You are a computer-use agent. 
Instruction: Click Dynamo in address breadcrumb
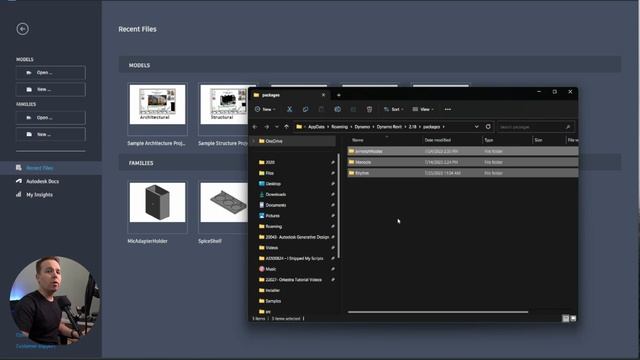point(362,127)
